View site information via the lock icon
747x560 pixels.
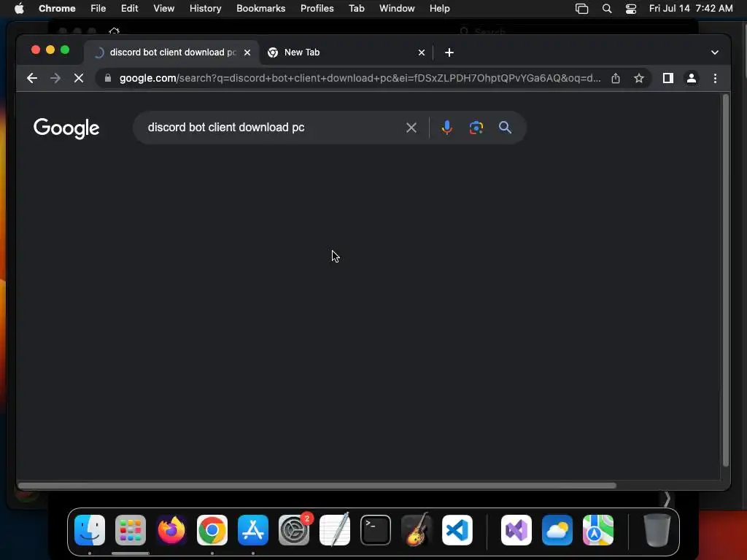(x=108, y=78)
